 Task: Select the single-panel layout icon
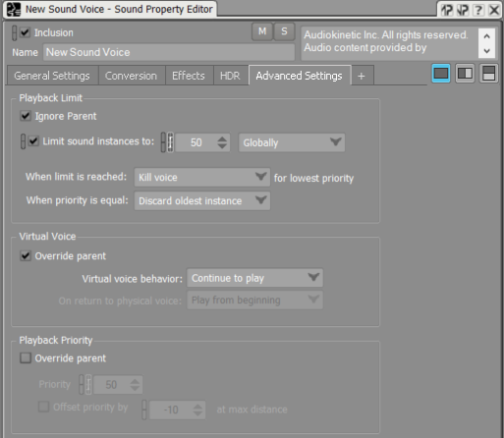point(440,74)
